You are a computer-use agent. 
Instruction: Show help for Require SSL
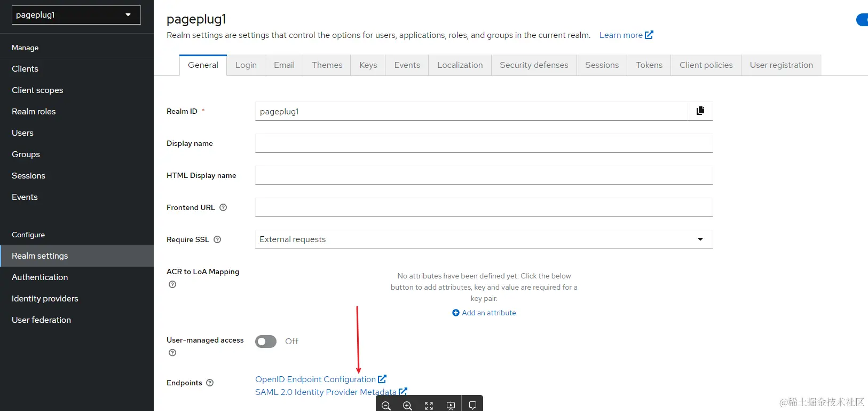point(217,239)
